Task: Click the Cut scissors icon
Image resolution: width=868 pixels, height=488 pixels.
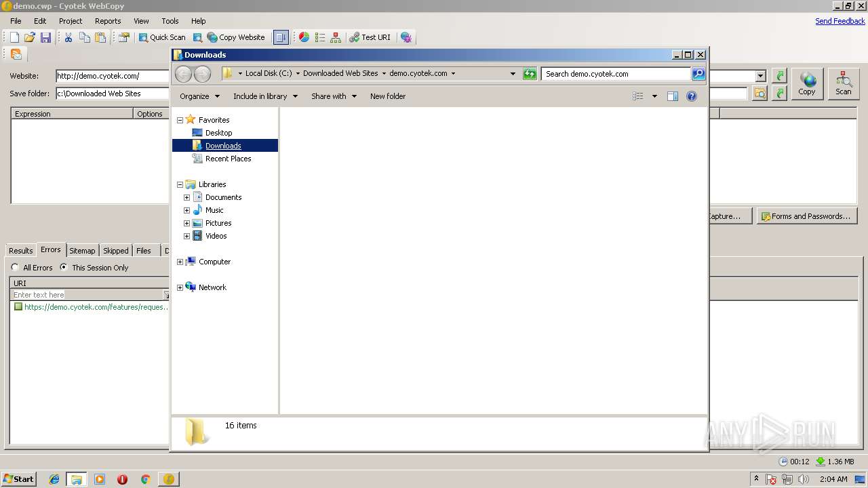Action: 68,37
